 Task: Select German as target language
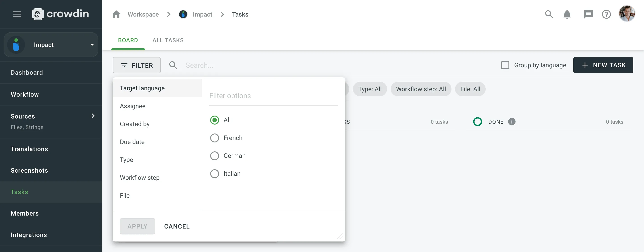pyautogui.click(x=214, y=156)
